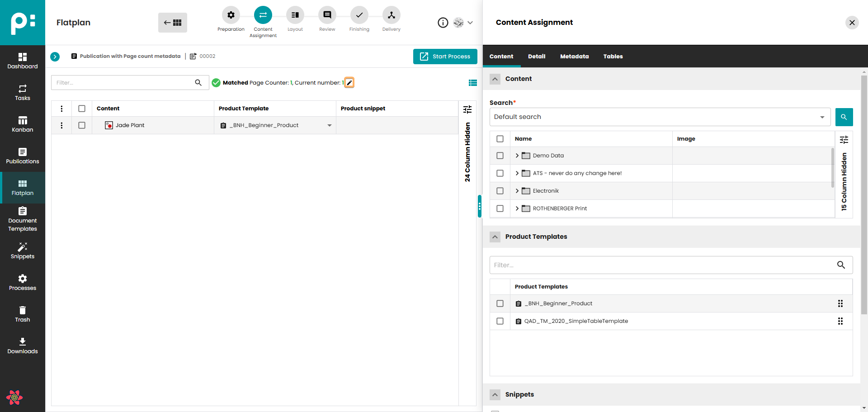Open the Tables tab

613,57
